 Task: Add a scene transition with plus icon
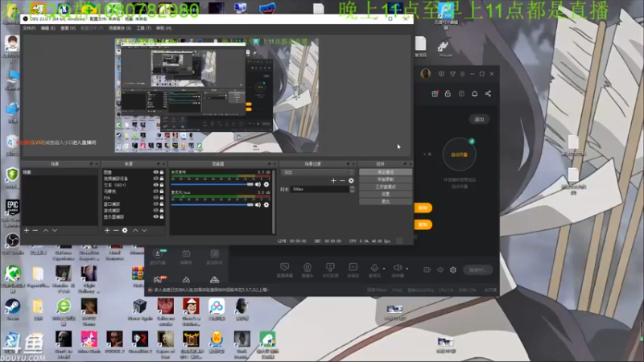pos(333,180)
